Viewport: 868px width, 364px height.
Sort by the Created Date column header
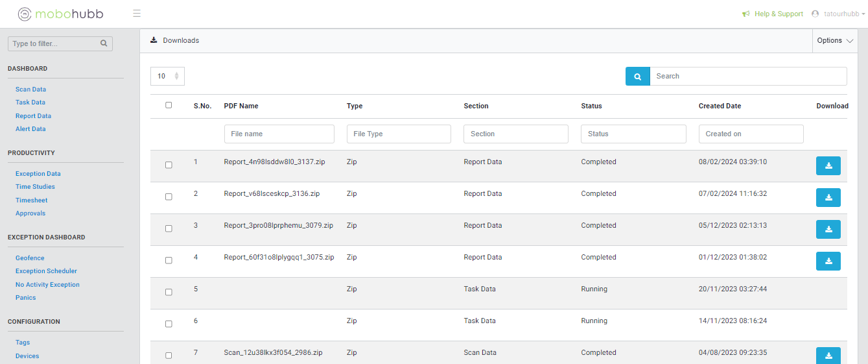720,106
